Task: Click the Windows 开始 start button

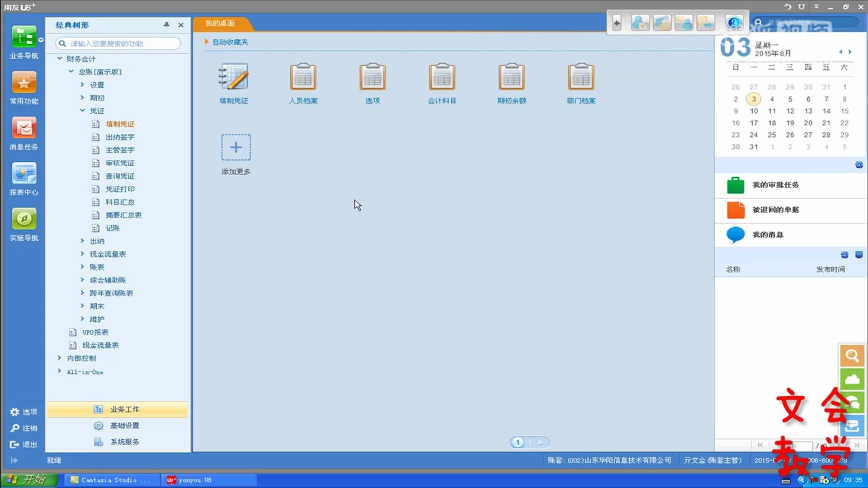Action: [28, 480]
